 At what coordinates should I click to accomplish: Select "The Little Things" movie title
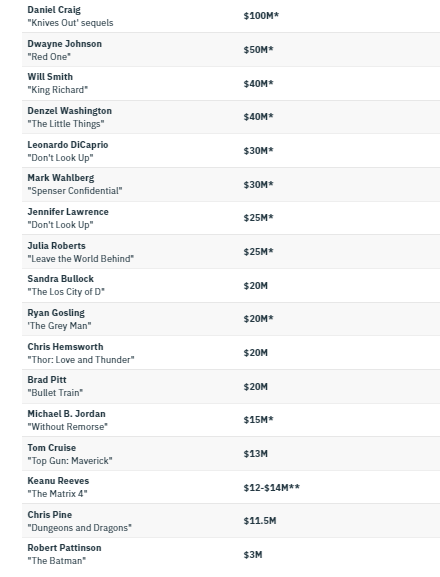(66, 124)
